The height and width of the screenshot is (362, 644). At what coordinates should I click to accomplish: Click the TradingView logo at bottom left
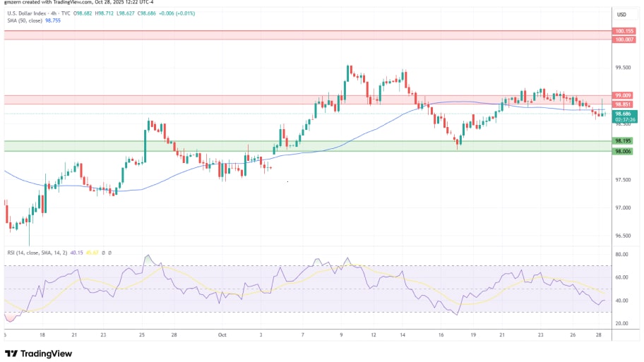[x=39, y=353]
